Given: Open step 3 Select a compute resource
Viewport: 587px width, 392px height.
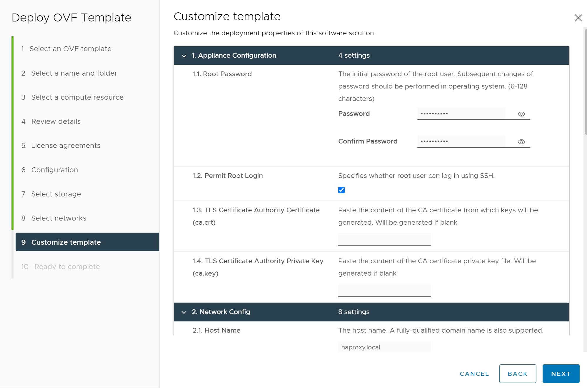Looking at the screenshot, I should tap(77, 97).
